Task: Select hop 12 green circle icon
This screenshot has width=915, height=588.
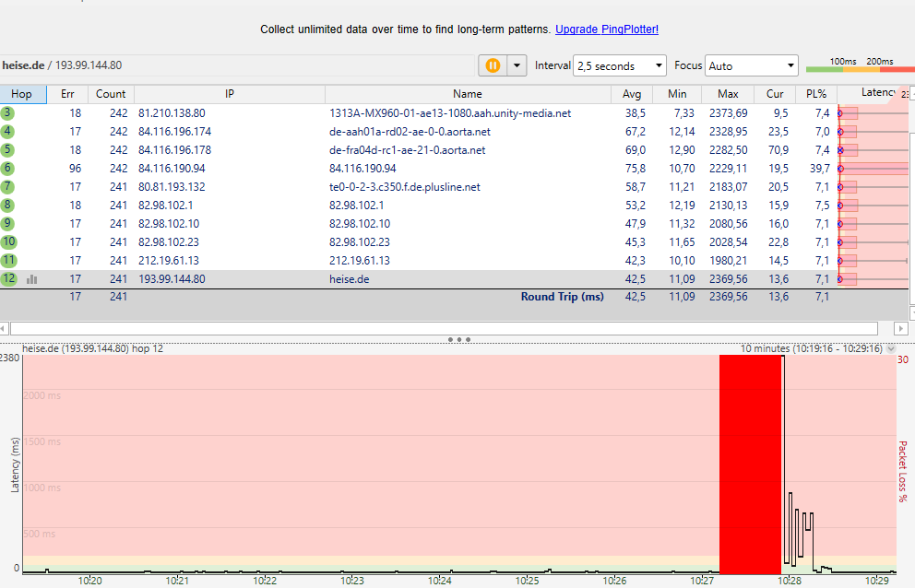Action: pos(8,279)
